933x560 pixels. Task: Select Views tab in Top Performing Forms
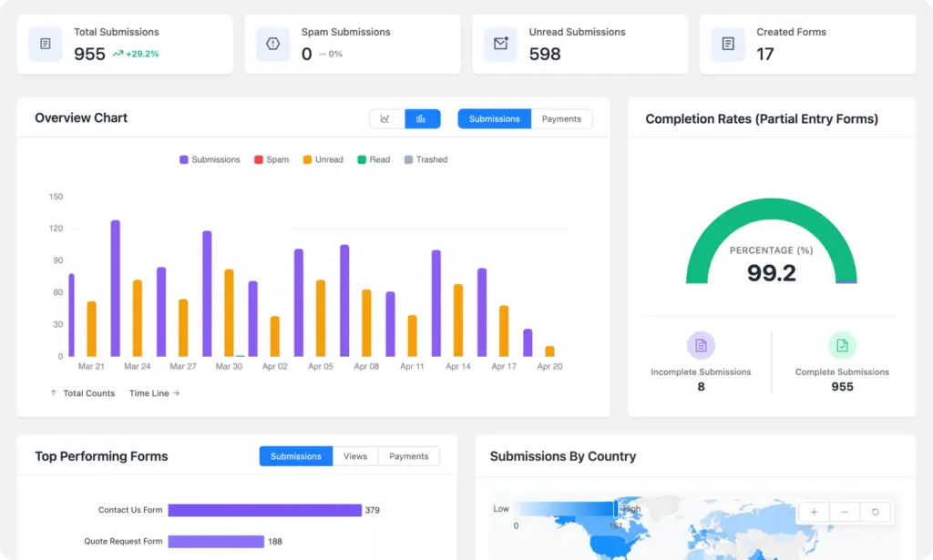(x=355, y=456)
